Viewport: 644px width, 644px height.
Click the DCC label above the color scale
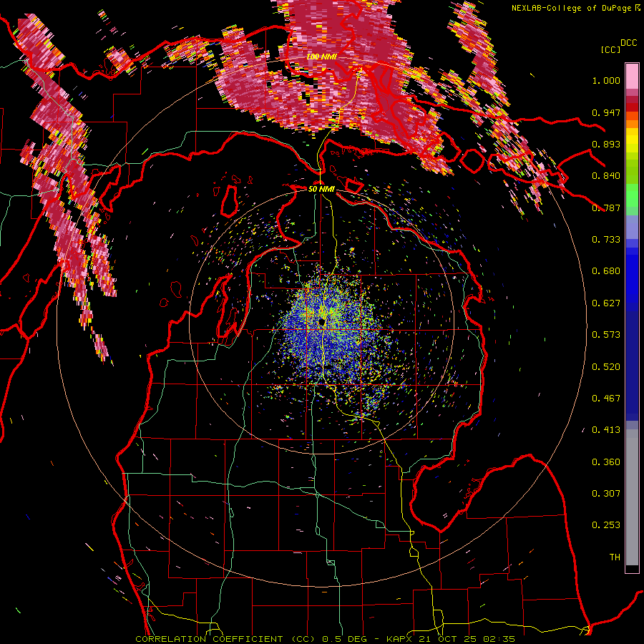[628, 43]
